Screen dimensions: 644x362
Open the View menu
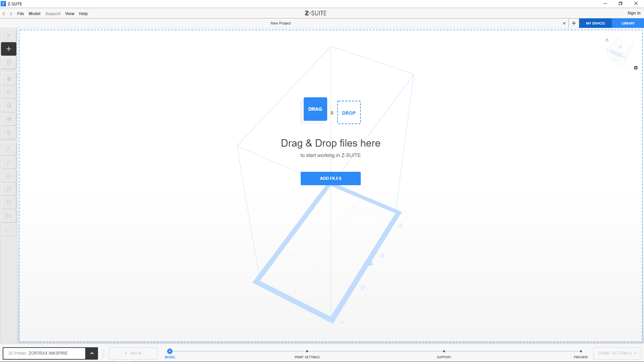(69, 14)
